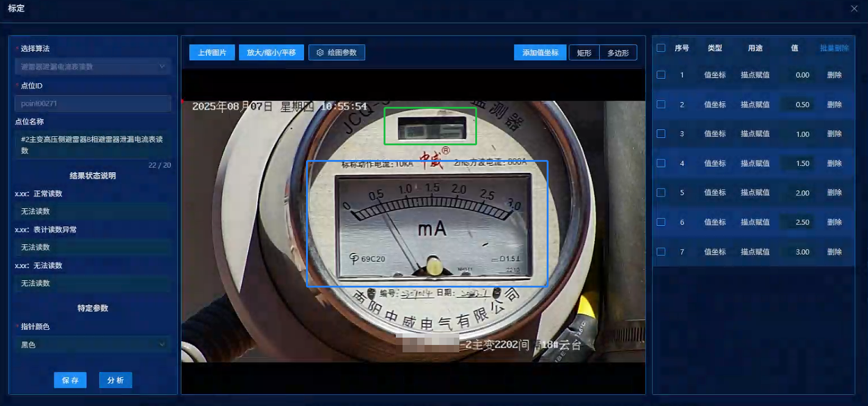
Task: Click the 保存 button
Action: [70, 380]
